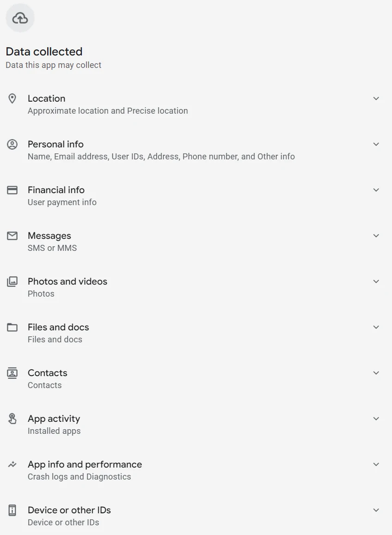Expand the Messages section chevron
This screenshot has height=535, width=392.
tap(376, 236)
